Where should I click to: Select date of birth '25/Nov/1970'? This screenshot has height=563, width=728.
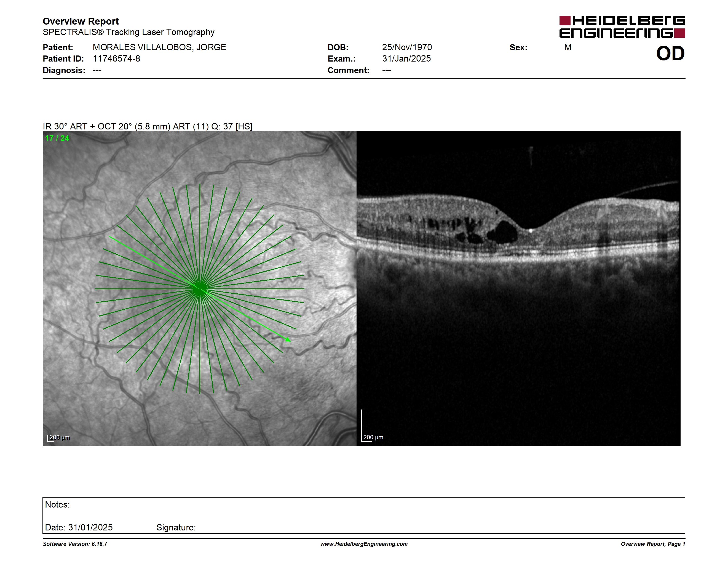tap(407, 47)
